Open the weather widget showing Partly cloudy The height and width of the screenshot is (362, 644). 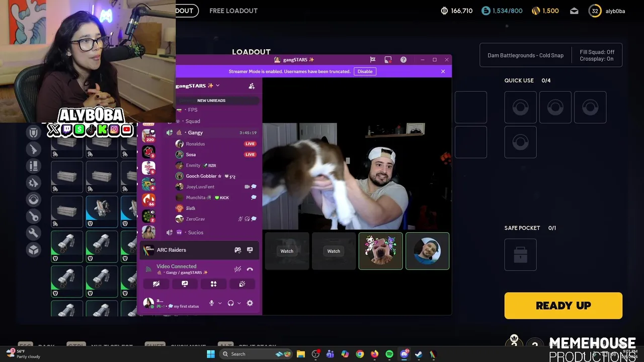tap(23, 354)
